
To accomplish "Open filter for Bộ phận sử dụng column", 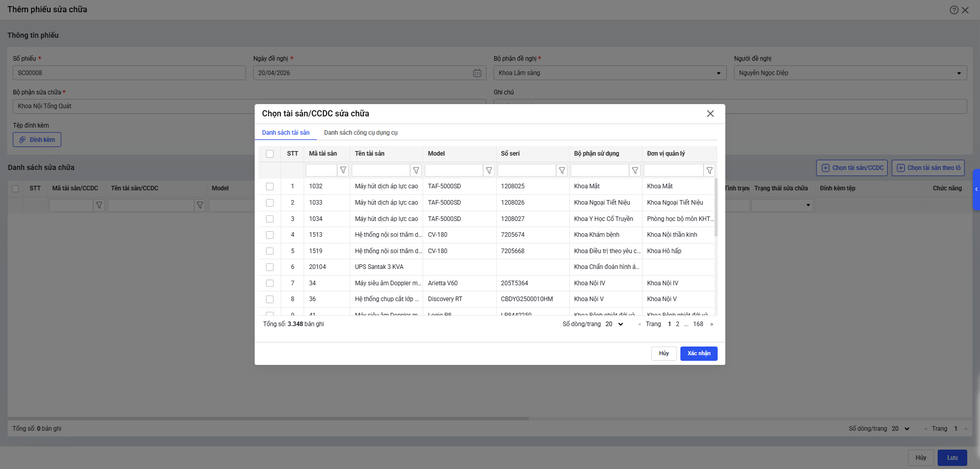I will 635,170.
